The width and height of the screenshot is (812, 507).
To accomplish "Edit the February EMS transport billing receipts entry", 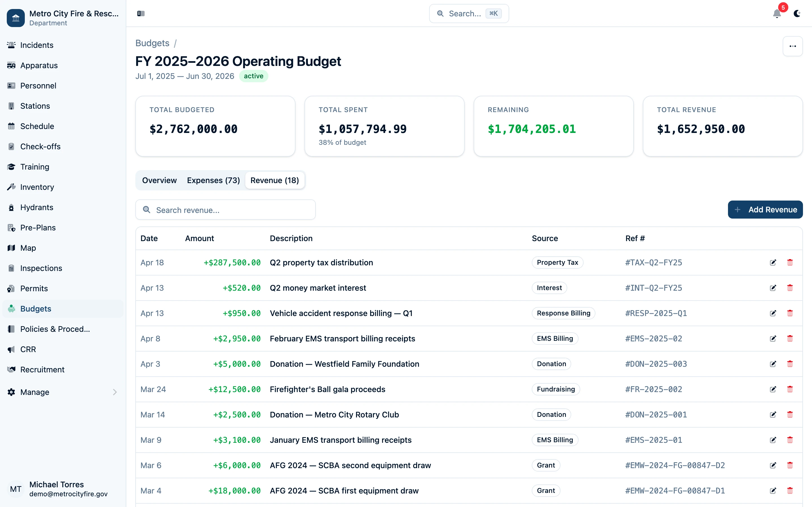I will click(x=773, y=338).
